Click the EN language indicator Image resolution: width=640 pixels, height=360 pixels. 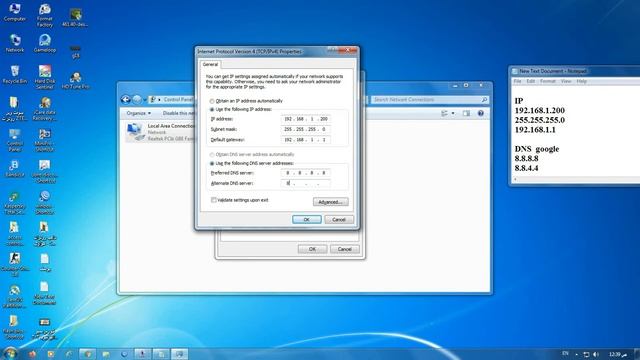point(565,353)
